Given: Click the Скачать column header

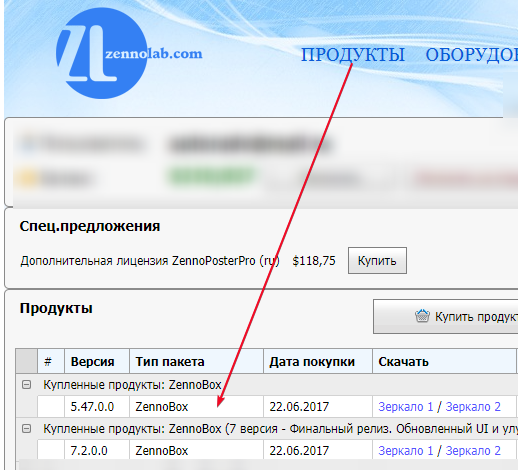Looking at the screenshot, I should click(444, 361).
